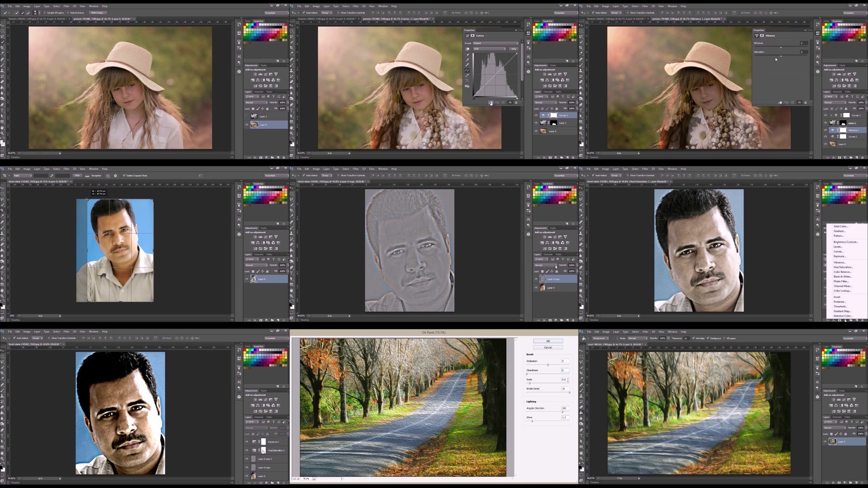Toggle Delete Cropped Pixels in the crop window
This screenshot has width=868, height=488.
[124, 175]
